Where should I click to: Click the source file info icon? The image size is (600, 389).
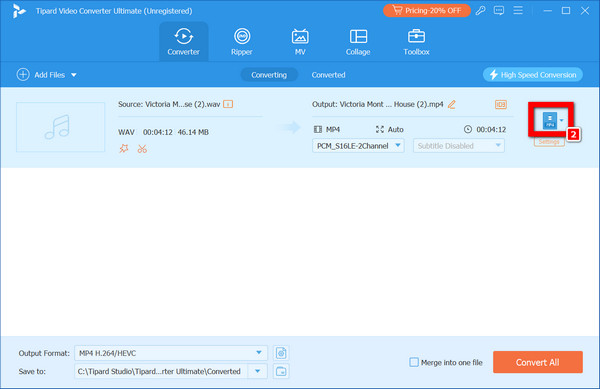(228, 104)
